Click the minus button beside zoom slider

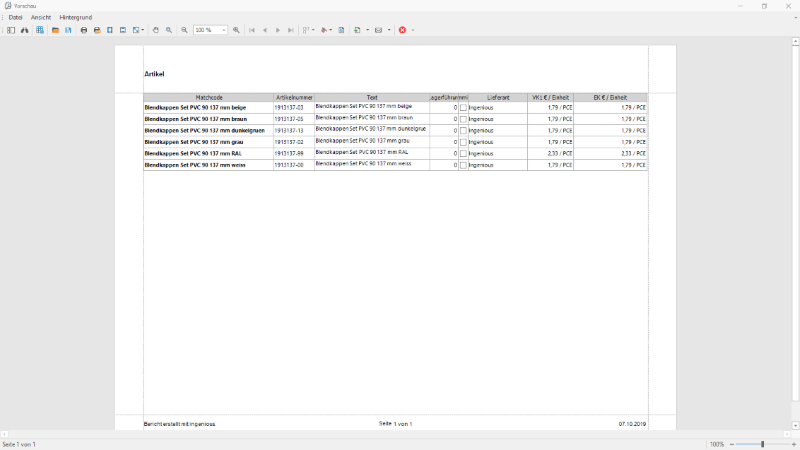[732, 444]
